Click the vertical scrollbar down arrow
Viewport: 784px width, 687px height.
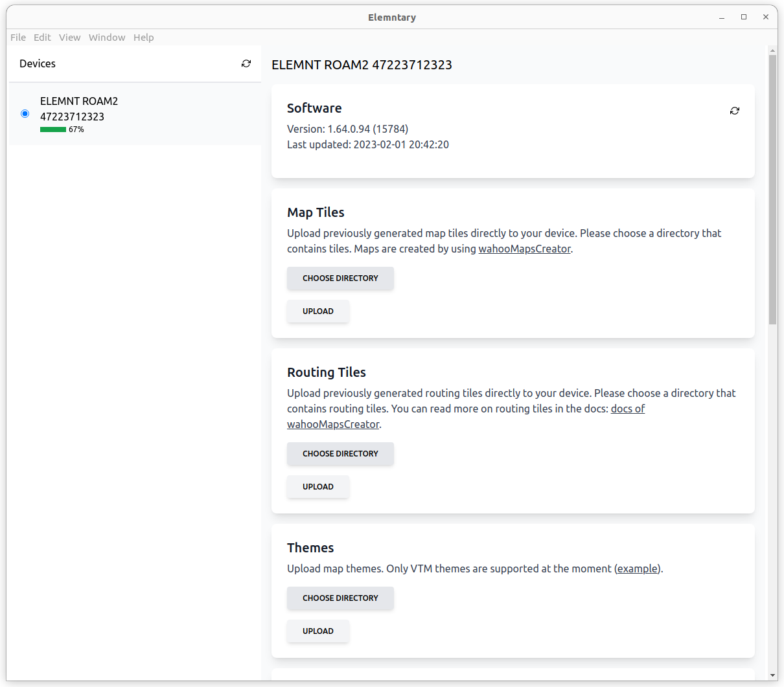(x=772, y=675)
